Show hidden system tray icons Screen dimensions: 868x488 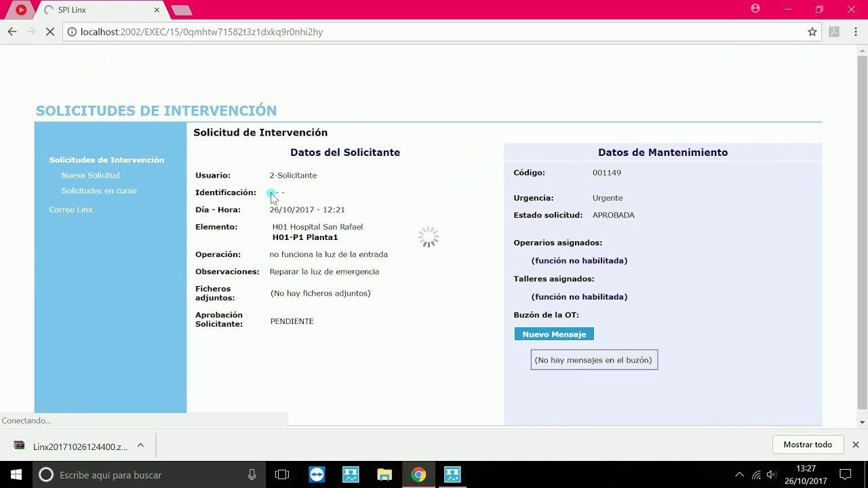pyautogui.click(x=738, y=474)
